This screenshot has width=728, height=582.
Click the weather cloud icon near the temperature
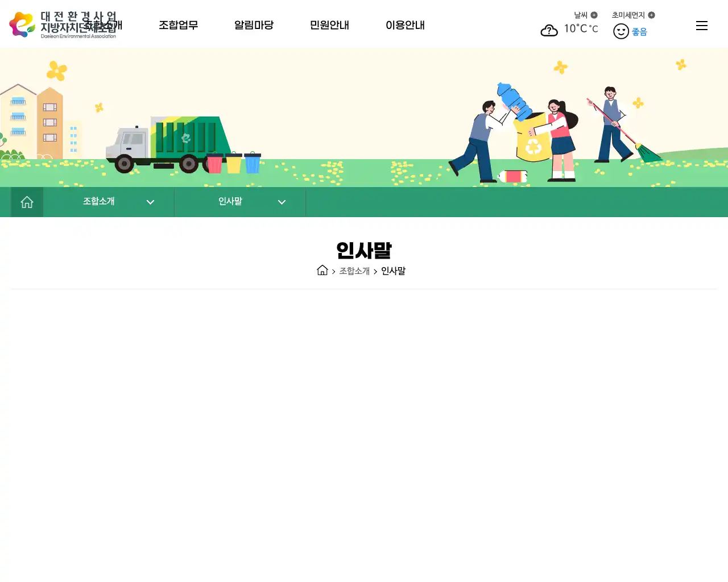tap(549, 30)
